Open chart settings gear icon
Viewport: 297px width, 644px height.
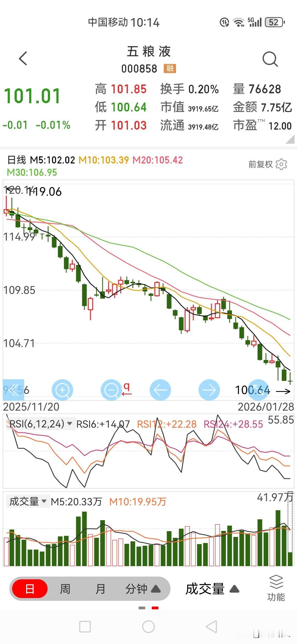[281, 164]
